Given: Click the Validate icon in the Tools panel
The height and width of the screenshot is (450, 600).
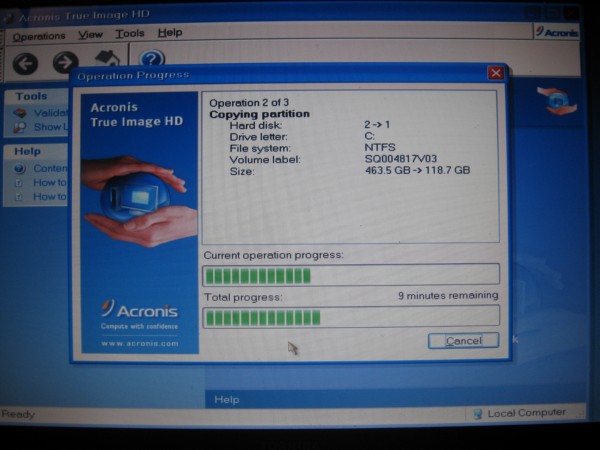Looking at the screenshot, I should [x=20, y=113].
